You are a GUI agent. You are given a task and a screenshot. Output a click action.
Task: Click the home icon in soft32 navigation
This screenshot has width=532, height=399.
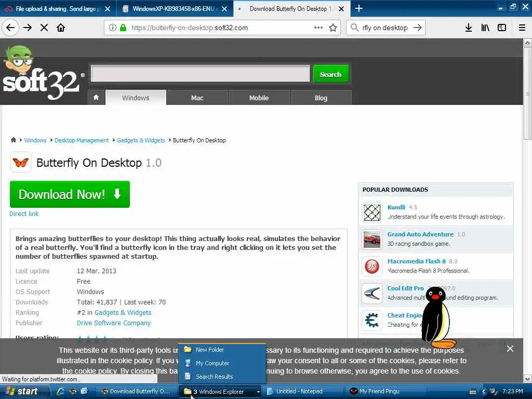click(x=96, y=98)
